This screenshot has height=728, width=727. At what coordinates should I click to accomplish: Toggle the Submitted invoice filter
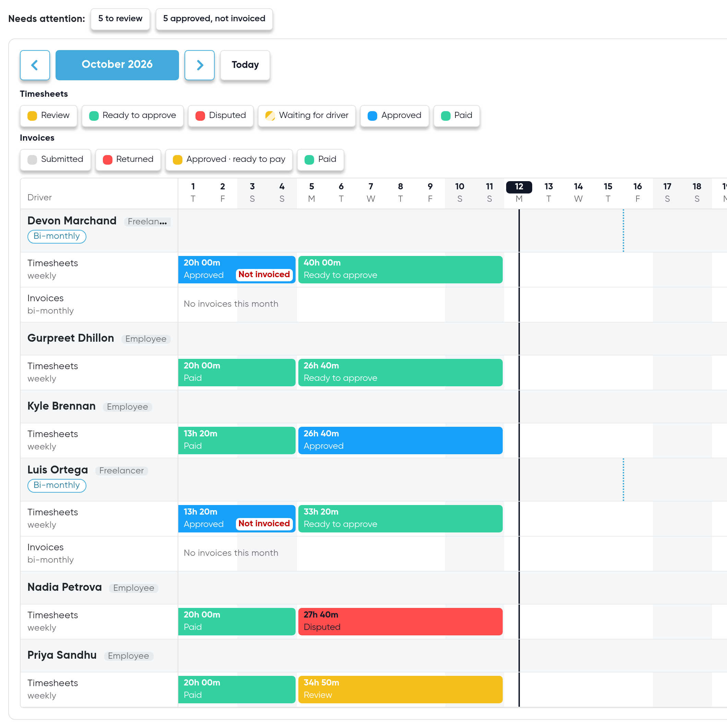coord(55,160)
